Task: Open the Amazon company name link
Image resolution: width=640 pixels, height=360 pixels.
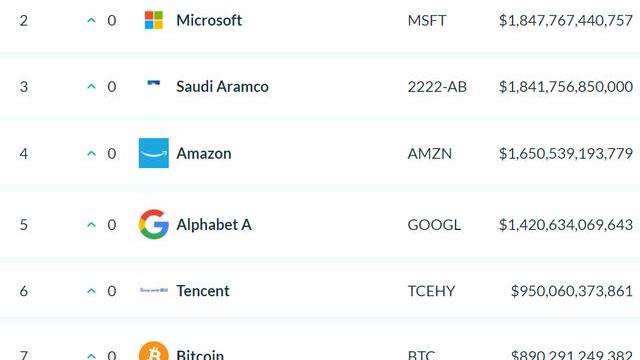Action: (204, 153)
